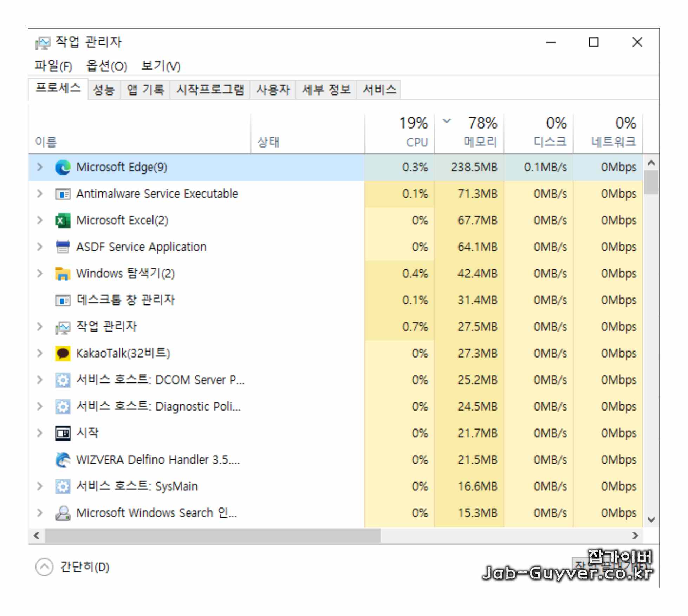The height and width of the screenshot is (616, 688).
Task: Click the Microsoft Windows Search indexer icon
Action: tap(63, 513)
